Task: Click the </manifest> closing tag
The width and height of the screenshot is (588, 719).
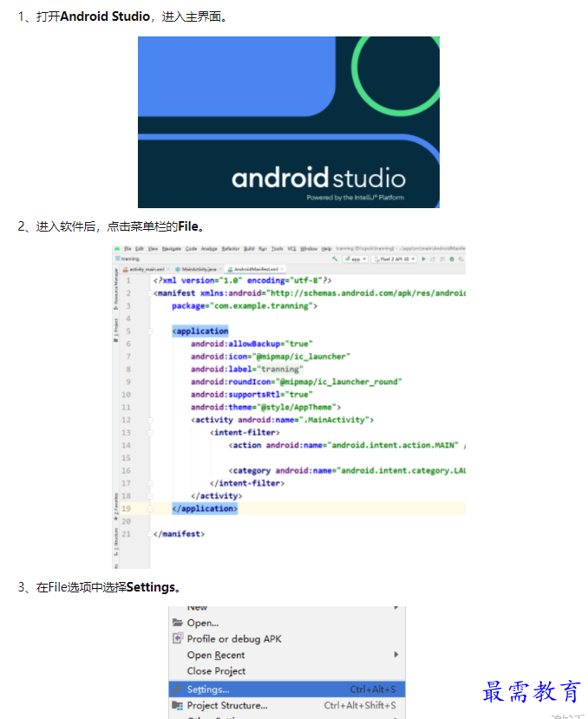Action: click(x=179, y=533)
